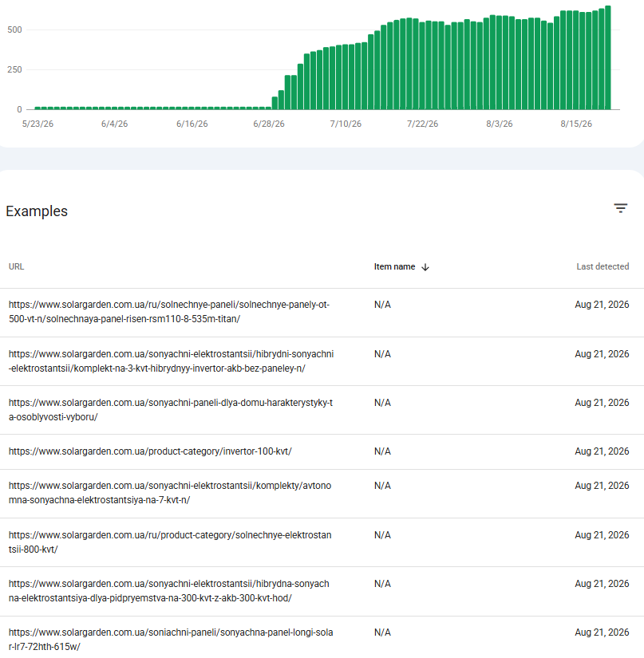Open the invertor-100-kvt category URL row

pyautogui.click(x=322, y=451)
